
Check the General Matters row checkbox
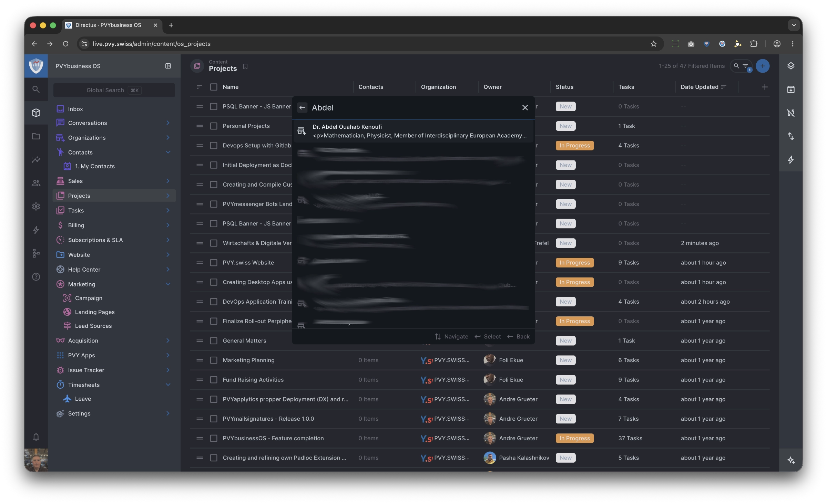pyautogui.click(x=214, y=341)
